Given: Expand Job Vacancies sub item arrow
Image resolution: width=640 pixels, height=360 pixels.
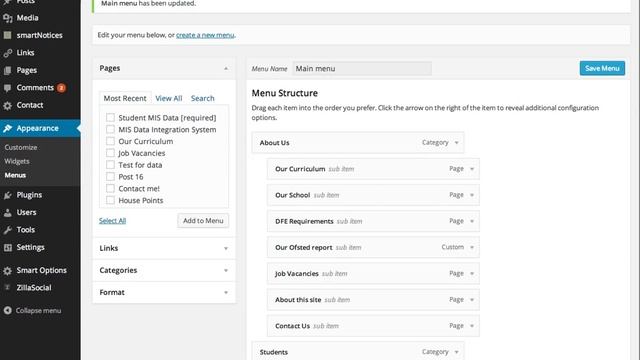Looking at the screenshot, I should tap(472, 273).
